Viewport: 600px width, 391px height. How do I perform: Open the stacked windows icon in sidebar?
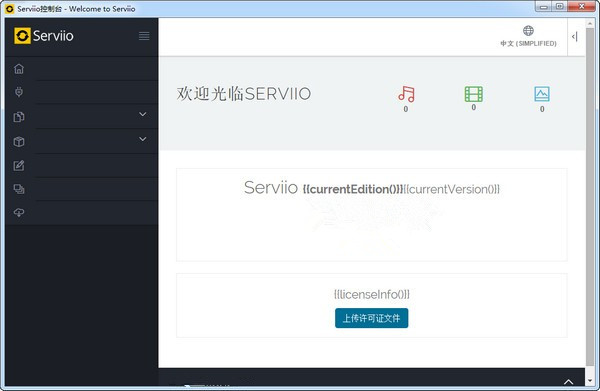pos(19,189)
